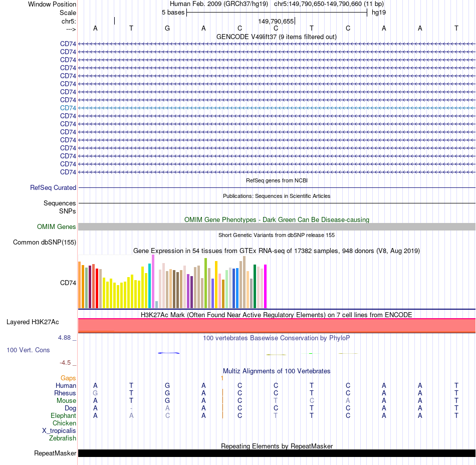Click the blue PhyloP conservation mark
Image resolution: width=476 pixels, height=465 pixels.
169,353
